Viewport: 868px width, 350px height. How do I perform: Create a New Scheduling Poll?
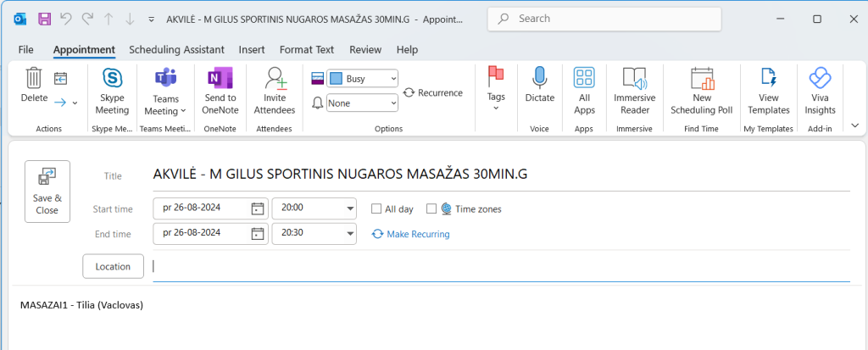701,92
